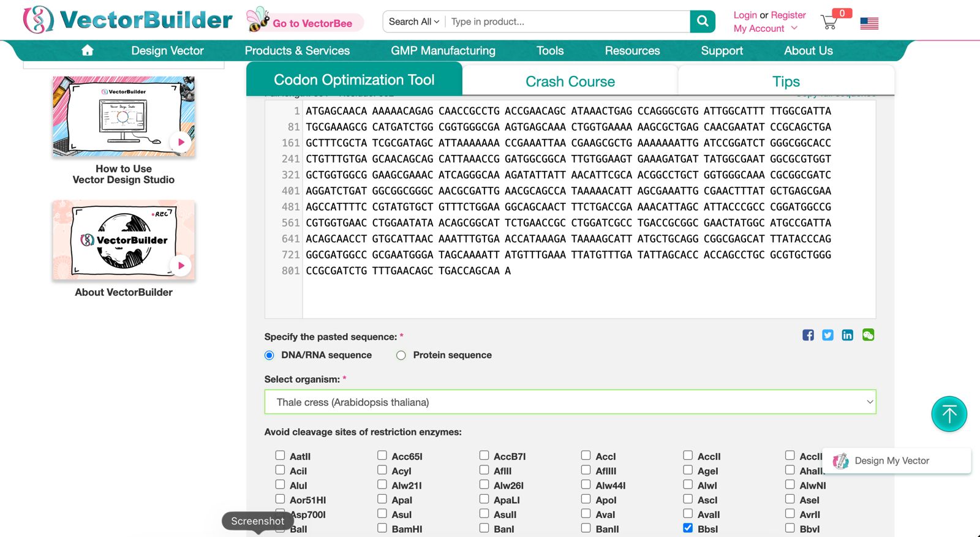Click the VectorBuilder logo
This screenshot has height=537, width=980.
(x=127, y=20)
